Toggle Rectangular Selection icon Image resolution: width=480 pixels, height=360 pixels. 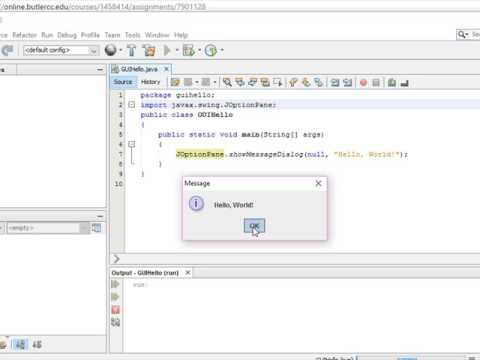[278, 82]
